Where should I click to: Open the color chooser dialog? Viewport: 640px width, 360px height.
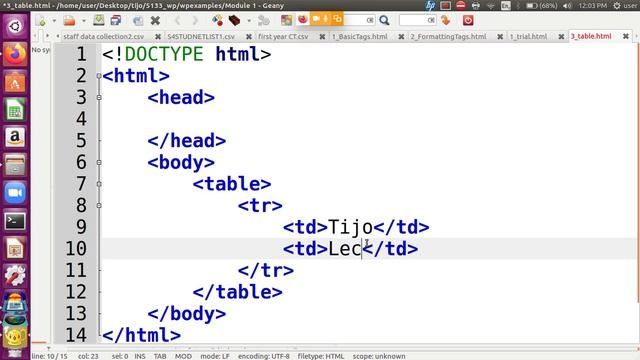point(287,20)
